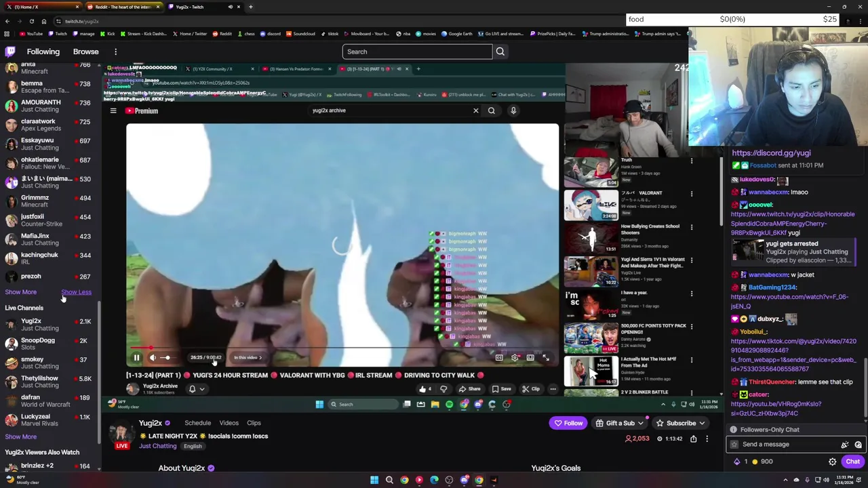Click the YouTube dislike thumbs-down button
Viewport: 868px width, 488px height.
click(443, 389)
